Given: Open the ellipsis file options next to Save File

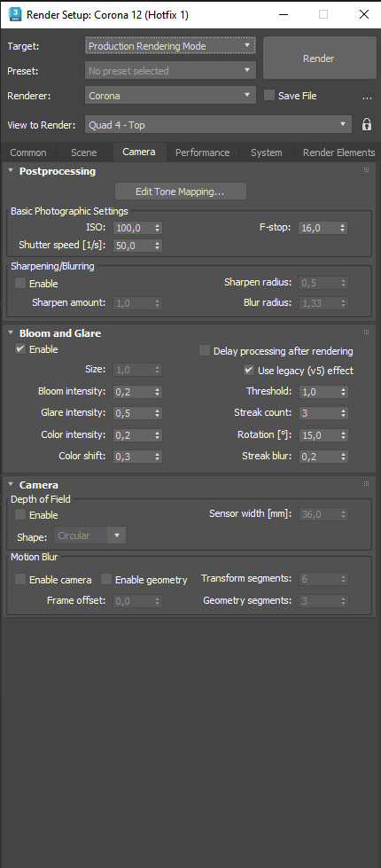Looking at the screenshot, I should [x=367, y=97].
